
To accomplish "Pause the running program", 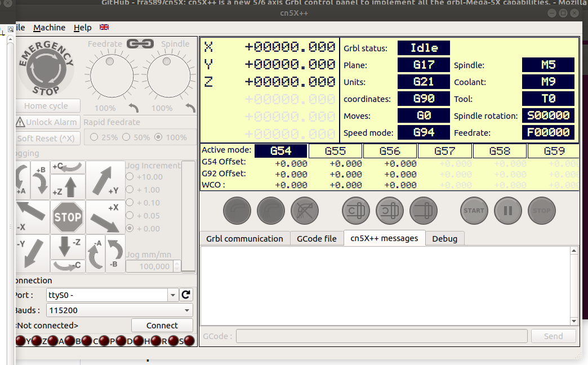I will coord(507,211).
